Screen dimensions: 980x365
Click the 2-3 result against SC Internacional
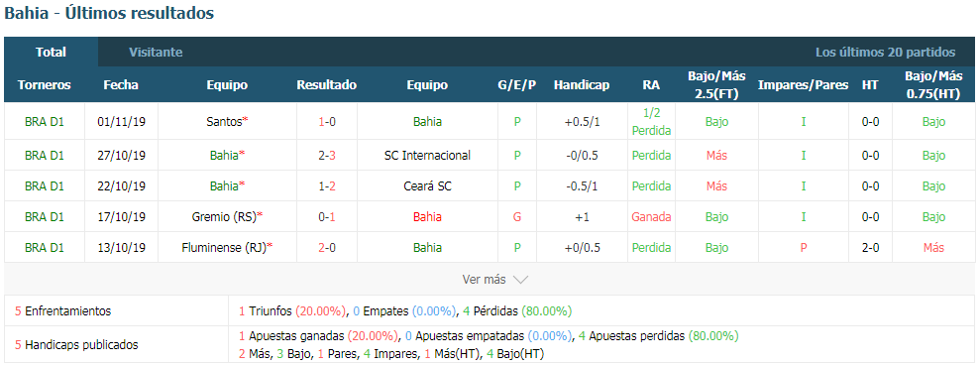(327, 155)
